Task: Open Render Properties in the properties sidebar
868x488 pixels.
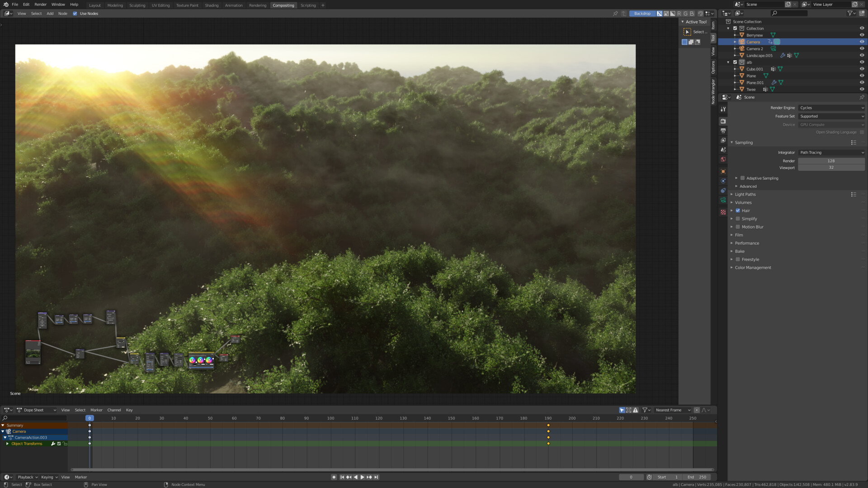Action: pyautogui.click(x=723, y=120)
